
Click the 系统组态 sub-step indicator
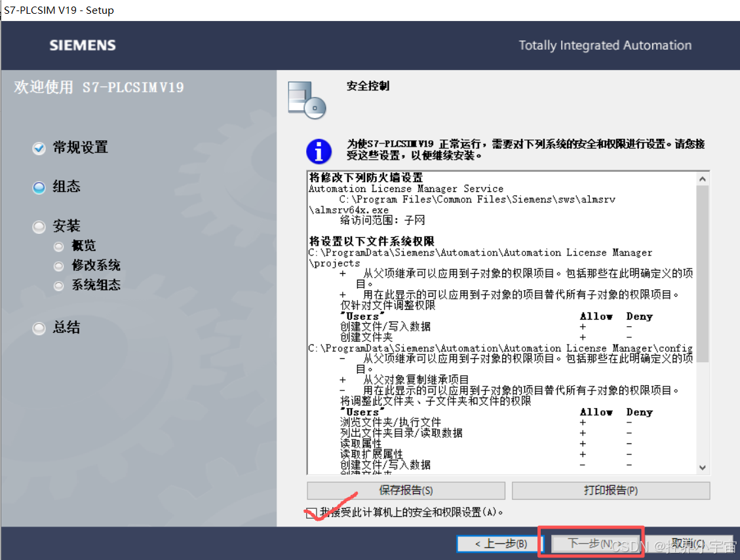pos(58,286)
